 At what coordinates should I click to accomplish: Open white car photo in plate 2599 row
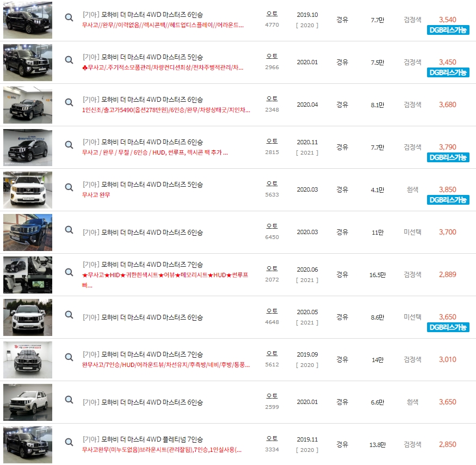(x=28, y=402)
